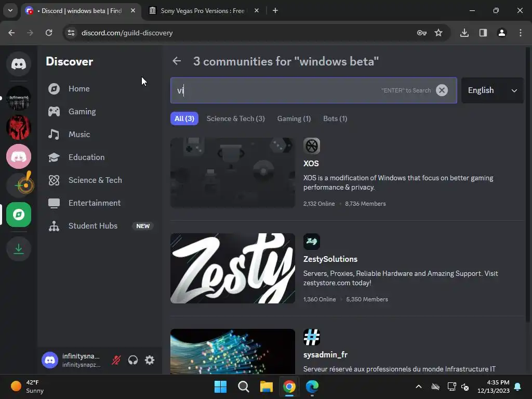Open the XOS community title
The image size is (532, 399).
(x=311, y=164)
